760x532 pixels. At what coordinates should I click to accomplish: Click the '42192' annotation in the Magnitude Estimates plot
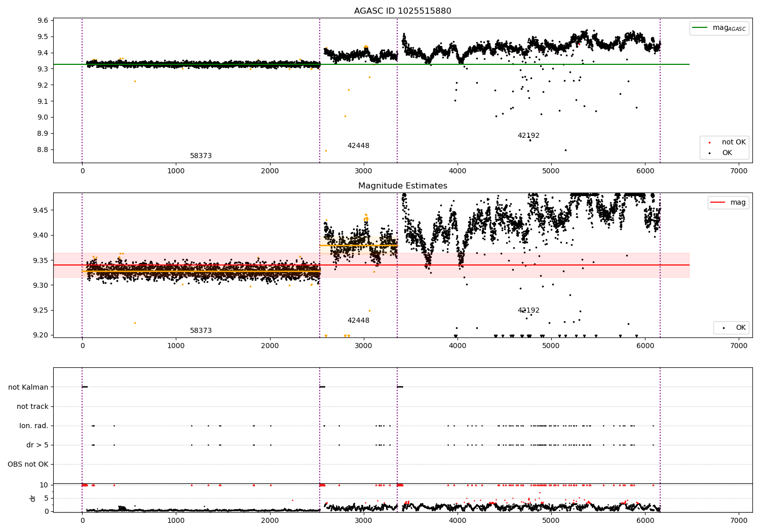pyautogui.click(x=528, y=311)
